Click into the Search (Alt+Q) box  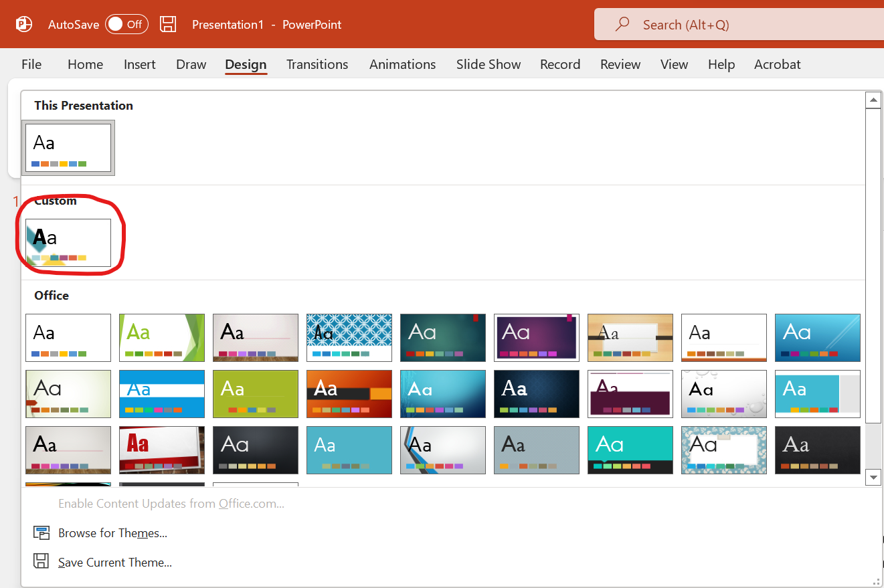[739, 24]
